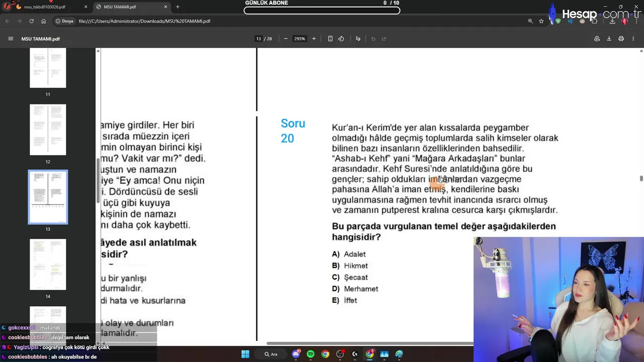Select page 11 thumbnail
644x362 pixels.
click(48, 68)
